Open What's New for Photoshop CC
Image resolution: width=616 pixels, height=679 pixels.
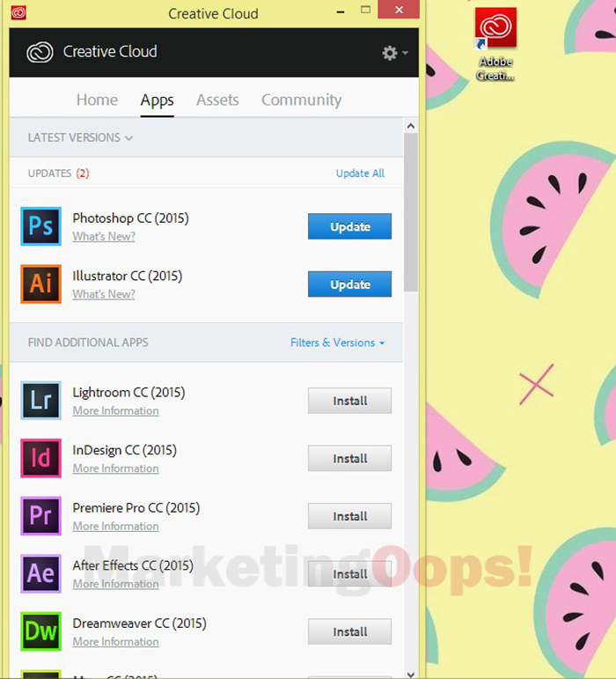[x=104, y=236]
